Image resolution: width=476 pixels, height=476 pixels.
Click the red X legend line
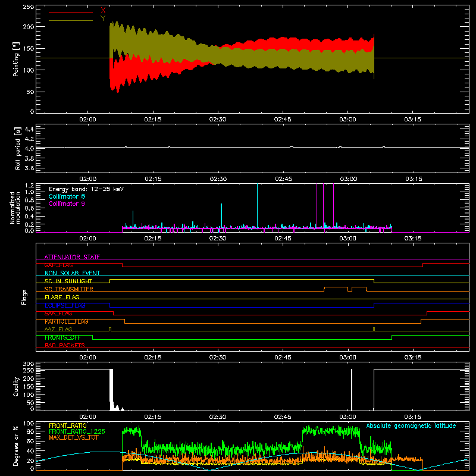coord(71,12)
